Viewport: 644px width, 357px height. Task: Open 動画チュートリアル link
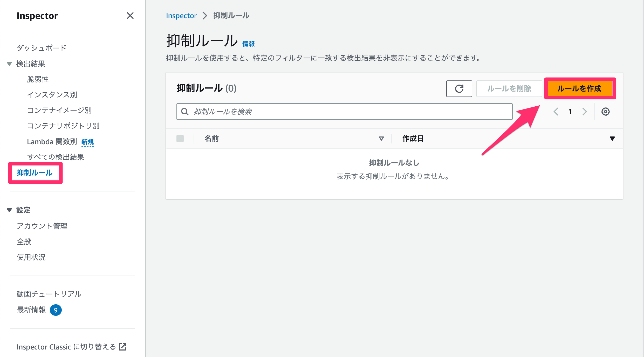tap(49, 294)
